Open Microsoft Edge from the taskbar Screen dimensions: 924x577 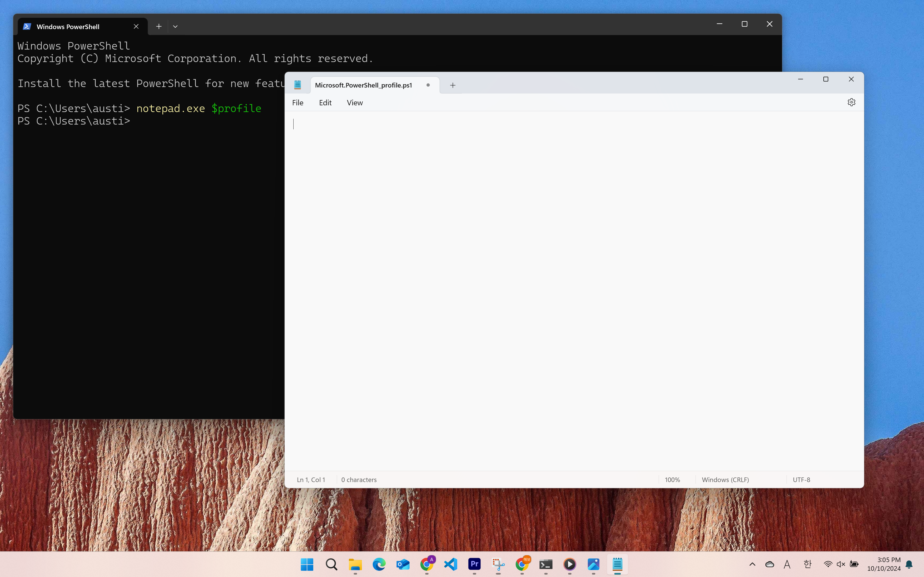(x=379, y=564)
